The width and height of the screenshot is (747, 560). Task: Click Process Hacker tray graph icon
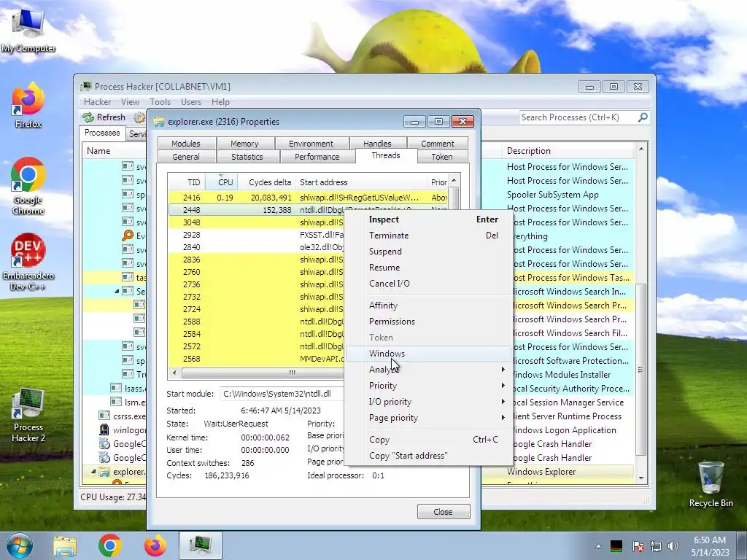616,546
